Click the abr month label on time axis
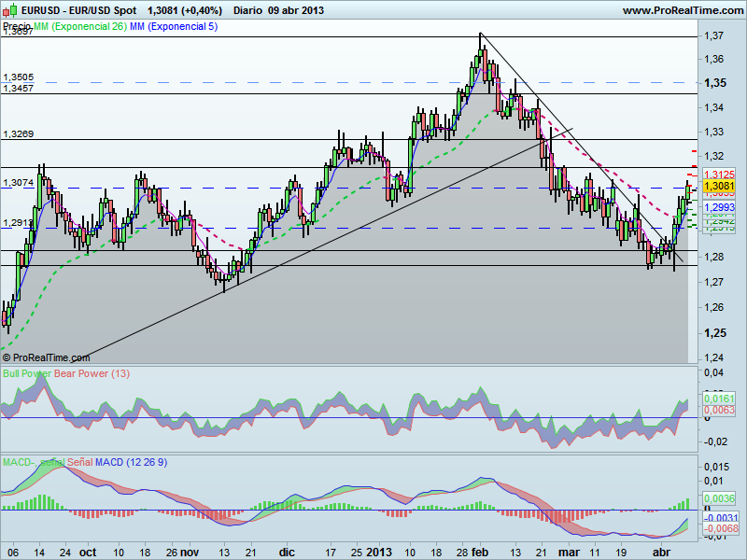The width and height of the screenshot is (747, 560). coord(660,552)
